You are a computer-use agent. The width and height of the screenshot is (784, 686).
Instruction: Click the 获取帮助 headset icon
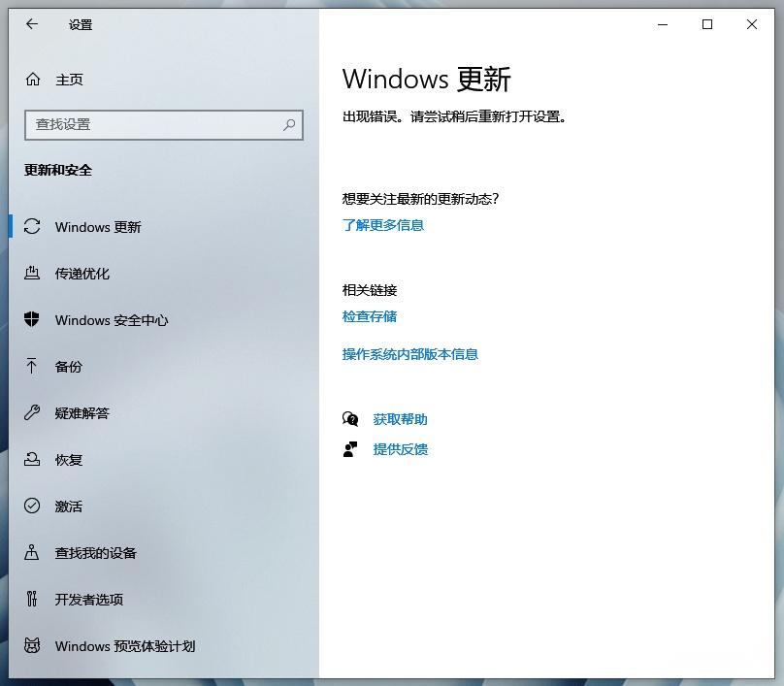(x=351, y=418)
